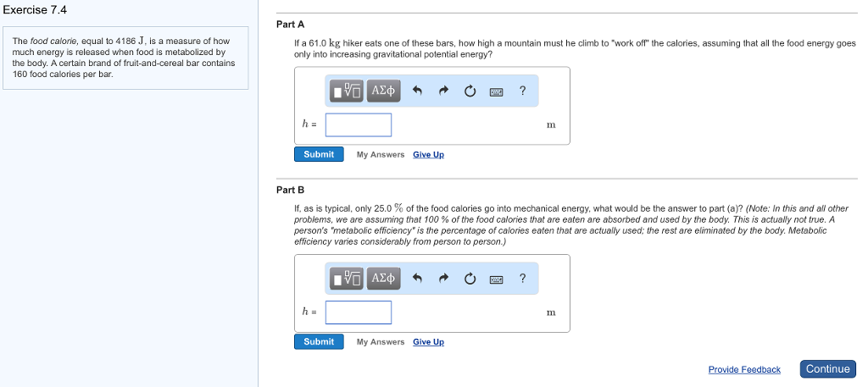Undo the last Part B entry
Screen dimensions: 868x387
click(417, 278)
